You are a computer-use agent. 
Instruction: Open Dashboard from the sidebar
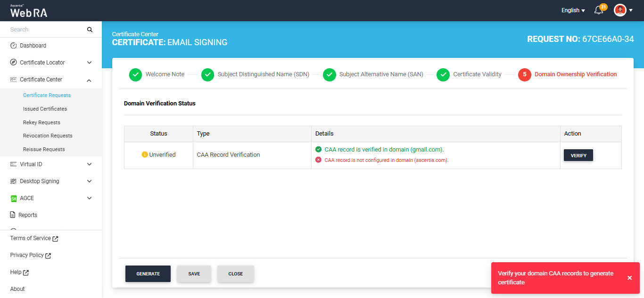click(x=33, y=46)
